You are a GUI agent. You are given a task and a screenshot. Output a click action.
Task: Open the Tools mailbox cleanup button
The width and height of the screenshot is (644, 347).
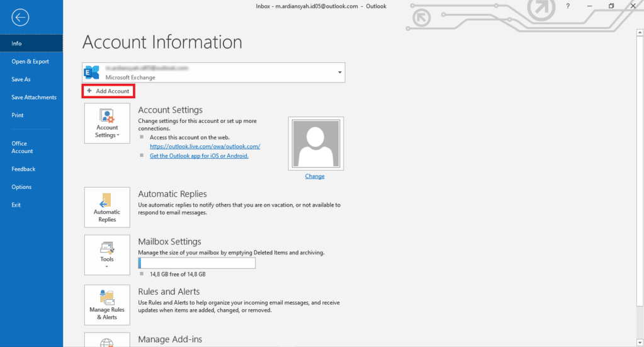pyautogui.click(x=107, y=254)
